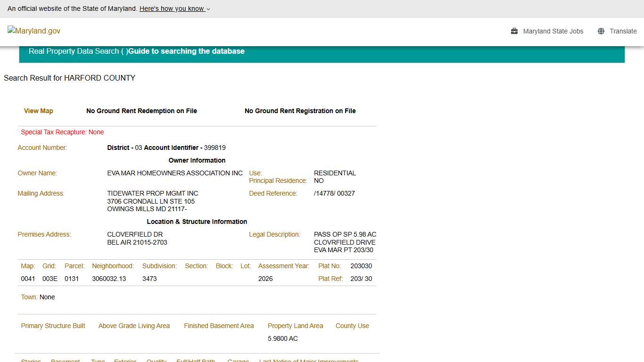Click the View Map link
Viewport: 644px width, 362px height.
pos(39,111)
